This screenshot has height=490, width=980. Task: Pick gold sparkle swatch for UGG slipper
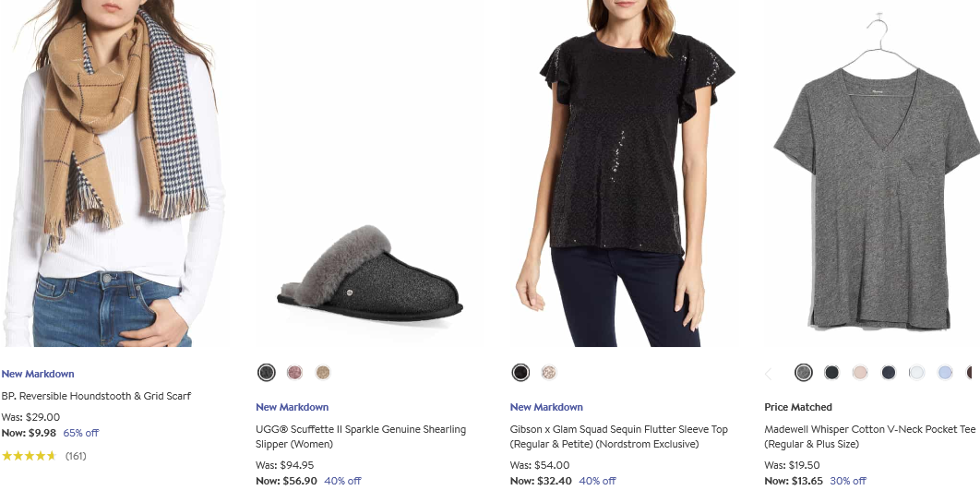322,373
